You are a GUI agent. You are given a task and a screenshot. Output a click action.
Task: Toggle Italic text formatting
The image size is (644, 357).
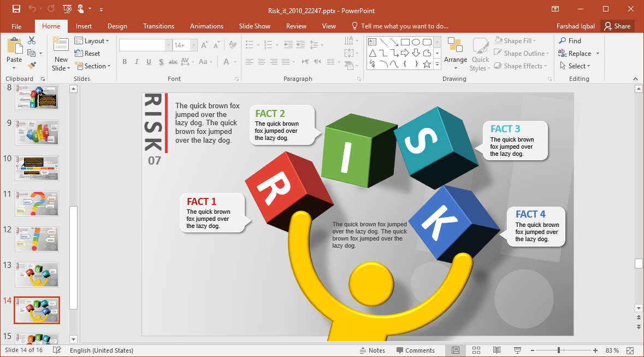[137, 62]
